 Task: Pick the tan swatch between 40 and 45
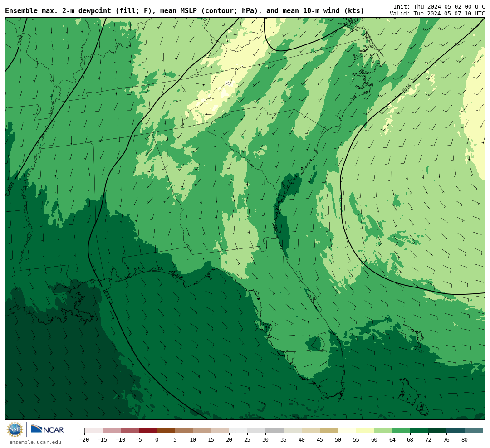point(311,431)
